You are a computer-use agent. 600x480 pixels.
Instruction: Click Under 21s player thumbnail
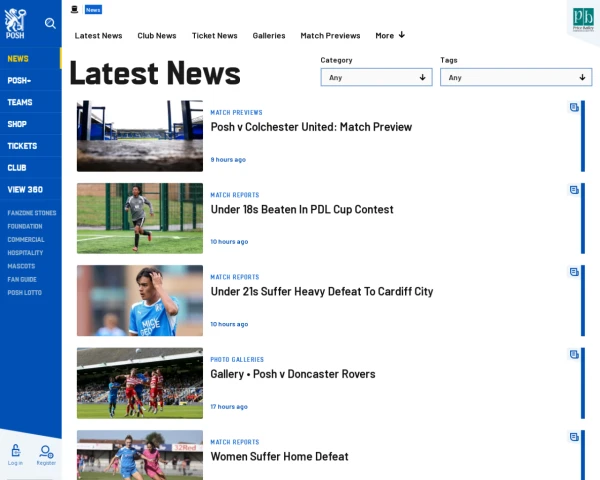tap(140, 300)
